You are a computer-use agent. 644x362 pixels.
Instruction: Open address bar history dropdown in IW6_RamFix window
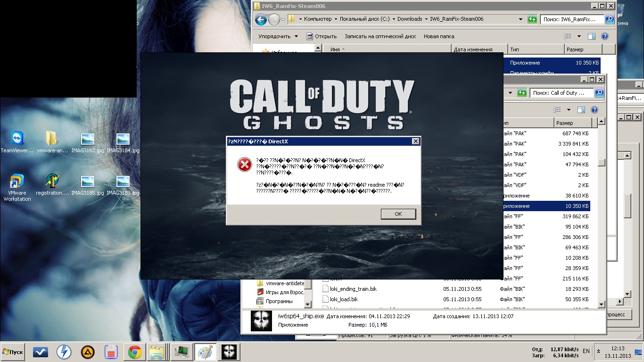[520, 19]
